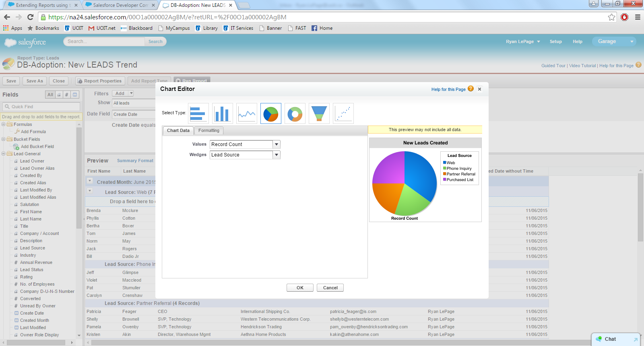
Task: Switch to the Formatting tab
Action: (x=208, y=130)
